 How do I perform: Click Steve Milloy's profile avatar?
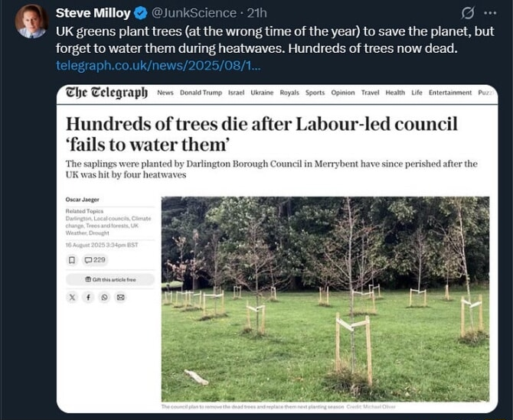[x=31, y=21]
